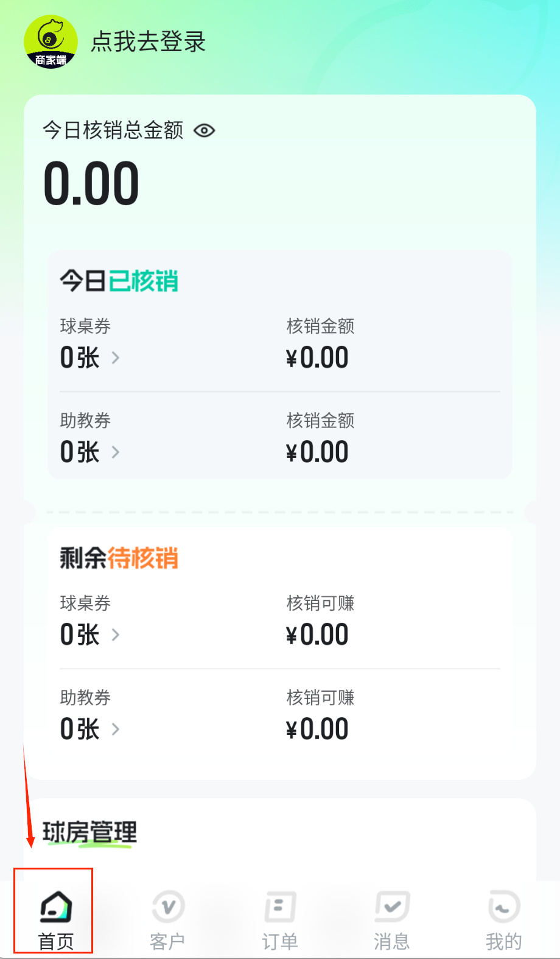The height and width of the screenshot is (959, 560).
Task: Expand remaining pending 助教券 chevron
Action: pyautogui.click(x=116, y=729)
